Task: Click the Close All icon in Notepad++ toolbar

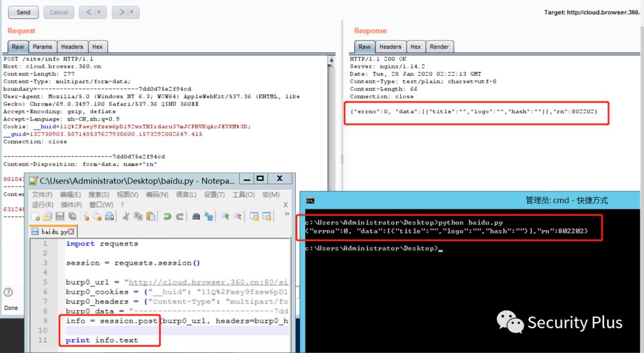Action: click(x=97, y=216)
